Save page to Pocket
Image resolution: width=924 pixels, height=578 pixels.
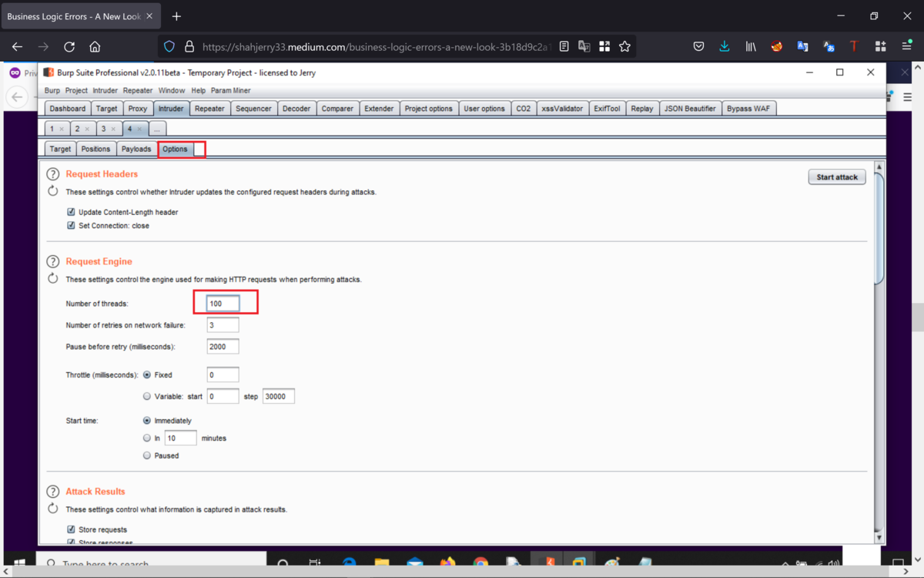pyautogui.click(x=698, y=47)
